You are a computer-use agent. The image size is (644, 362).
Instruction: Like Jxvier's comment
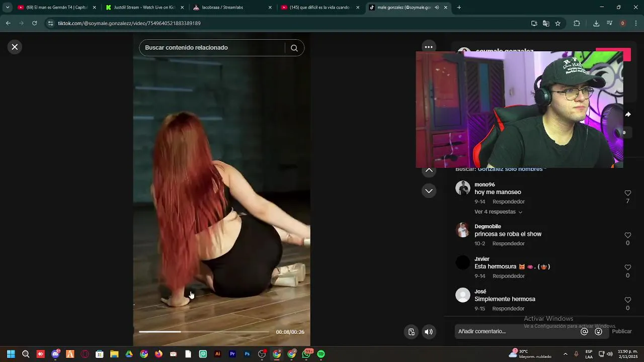pyautogui.click(x=628, y=267)
